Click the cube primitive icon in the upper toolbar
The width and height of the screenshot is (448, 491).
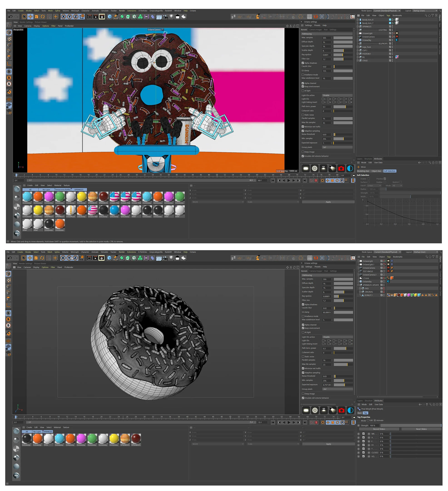109,17
